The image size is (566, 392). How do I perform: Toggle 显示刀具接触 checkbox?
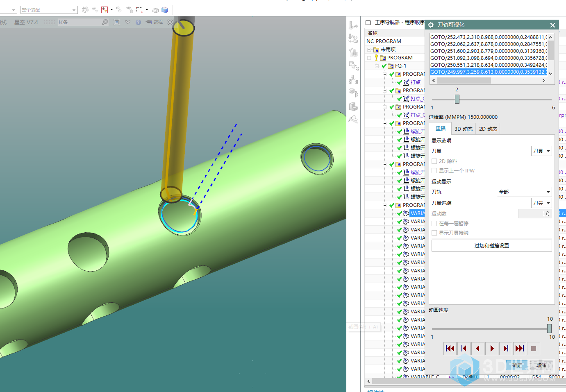click(x=434, y=233)
